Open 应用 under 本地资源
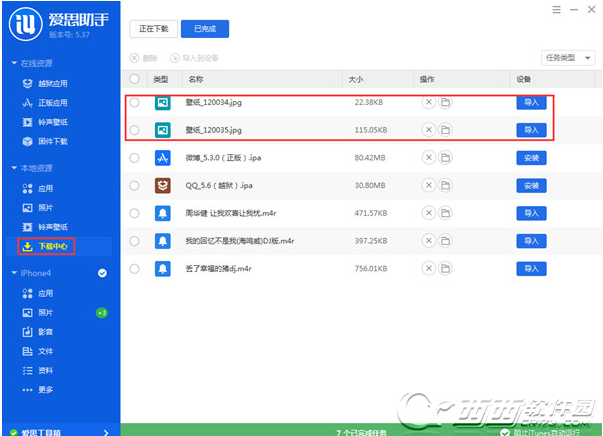The height and width of the screenshot is (436, 603). click(x=38, y=188)
